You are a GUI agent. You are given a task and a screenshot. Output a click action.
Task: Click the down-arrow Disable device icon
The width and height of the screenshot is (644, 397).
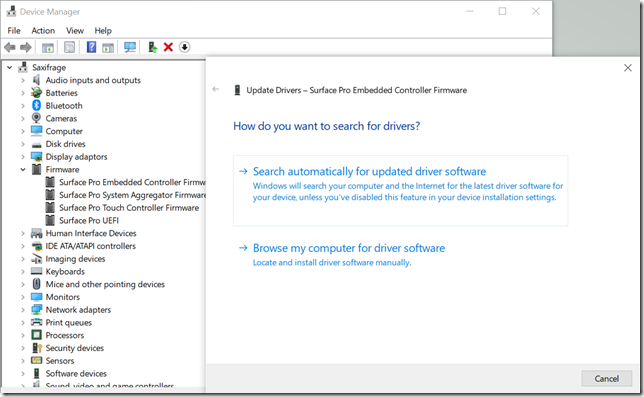click(184, 47)
